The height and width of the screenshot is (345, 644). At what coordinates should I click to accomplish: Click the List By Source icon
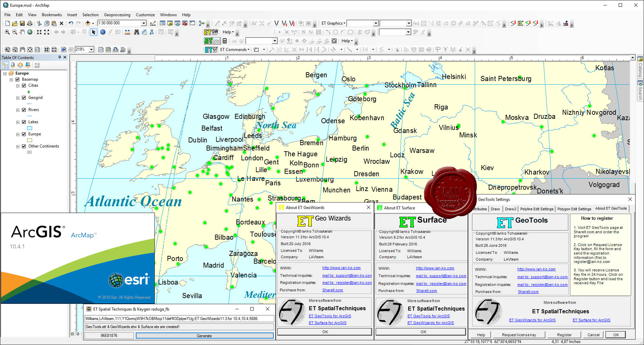(x=13, y=65)
